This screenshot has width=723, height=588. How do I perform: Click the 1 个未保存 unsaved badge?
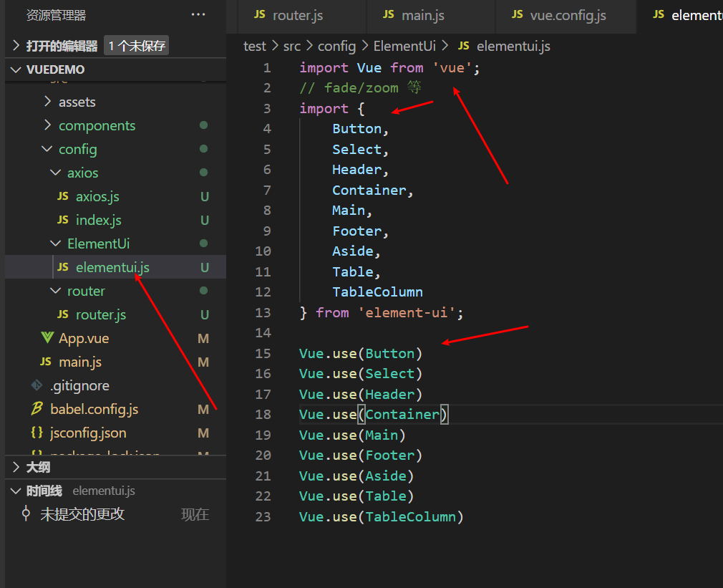pos(137,46)
